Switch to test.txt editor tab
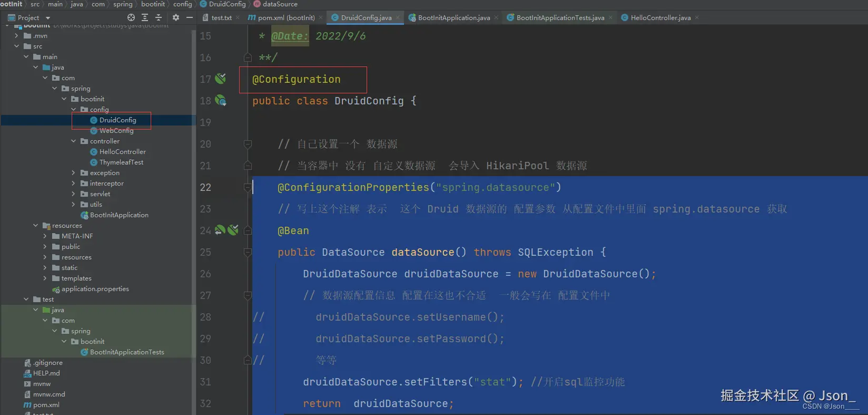 [x=221, y=18]
